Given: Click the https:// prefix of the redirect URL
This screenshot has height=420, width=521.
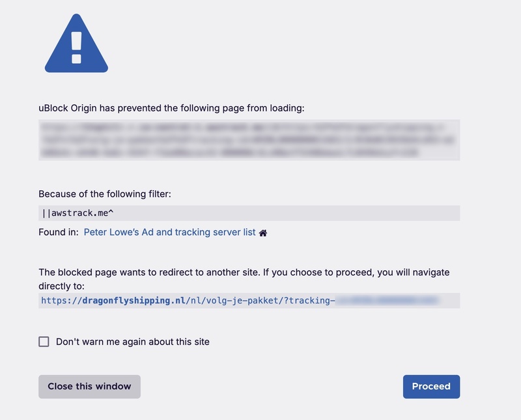Looking at the screenshot, I should click(58, 300).
